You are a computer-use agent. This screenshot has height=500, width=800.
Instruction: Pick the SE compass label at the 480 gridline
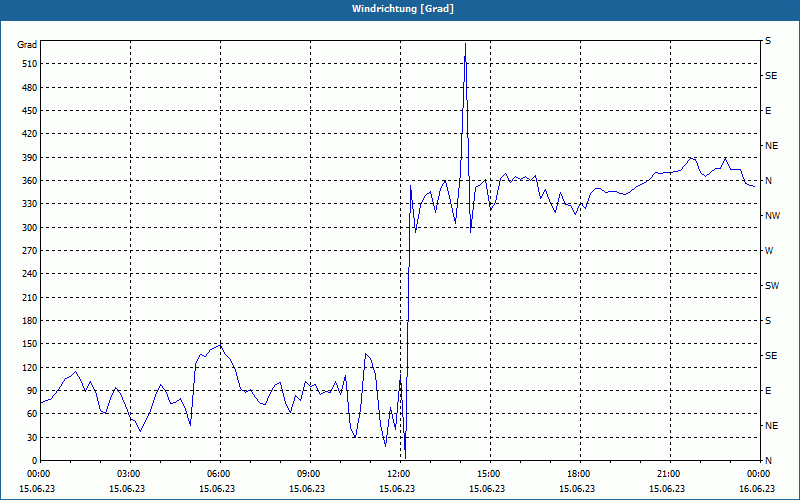[x=771, y=76]
